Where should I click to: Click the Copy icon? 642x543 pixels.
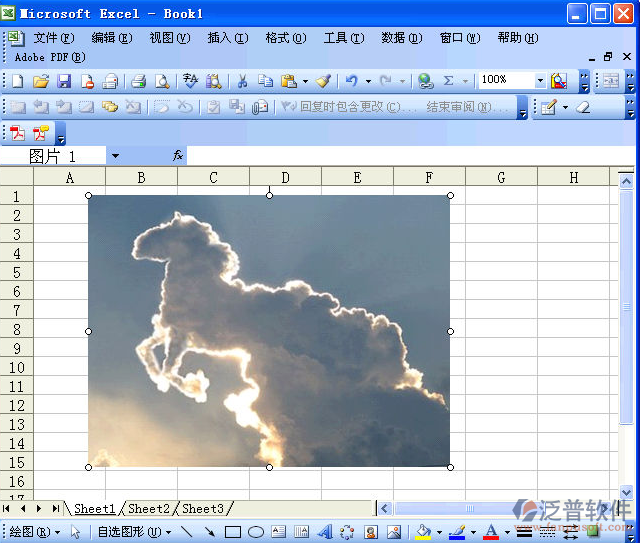click(x=265, y=81)
